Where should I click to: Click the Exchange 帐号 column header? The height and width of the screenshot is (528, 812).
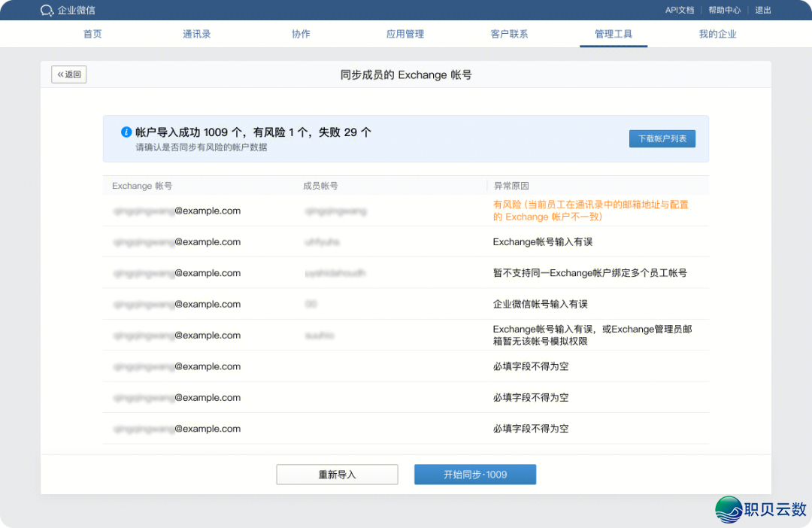tap(135, 185)
